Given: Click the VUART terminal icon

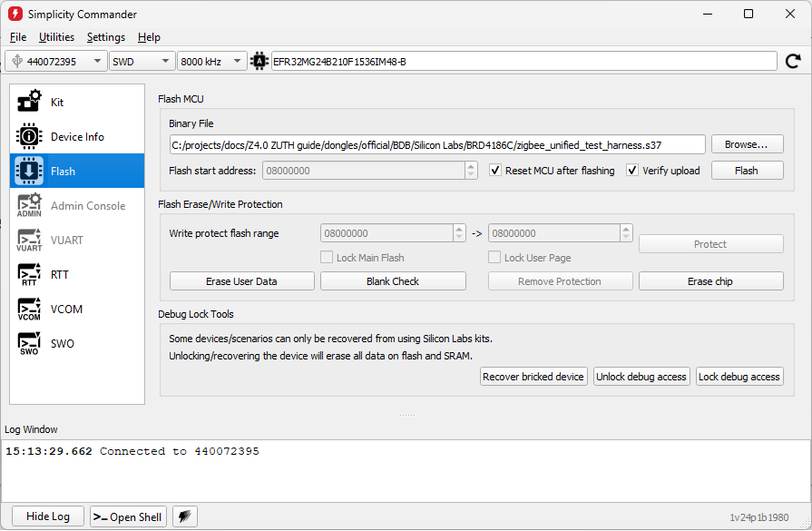Looking at the screenshot, I should [x=29, y=240].
